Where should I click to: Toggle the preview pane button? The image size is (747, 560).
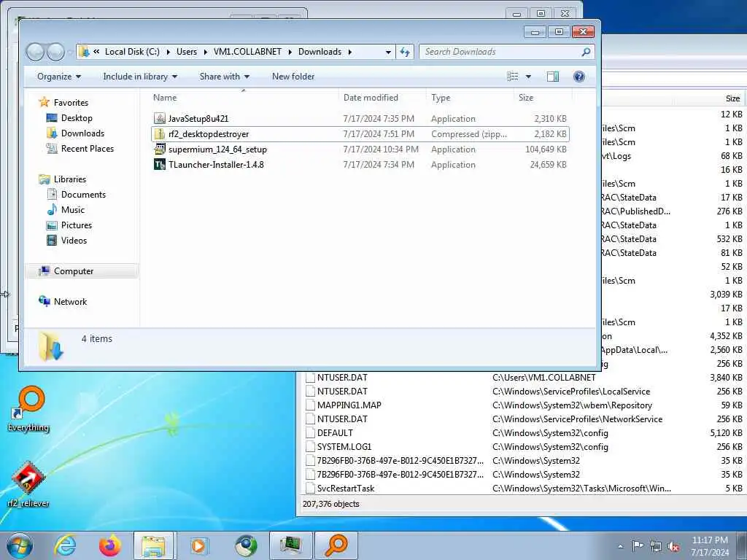[553, 77]
